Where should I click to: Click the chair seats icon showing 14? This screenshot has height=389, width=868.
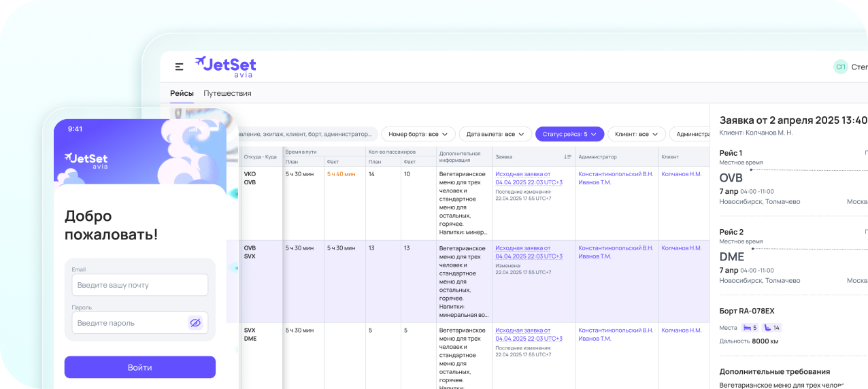772,328
